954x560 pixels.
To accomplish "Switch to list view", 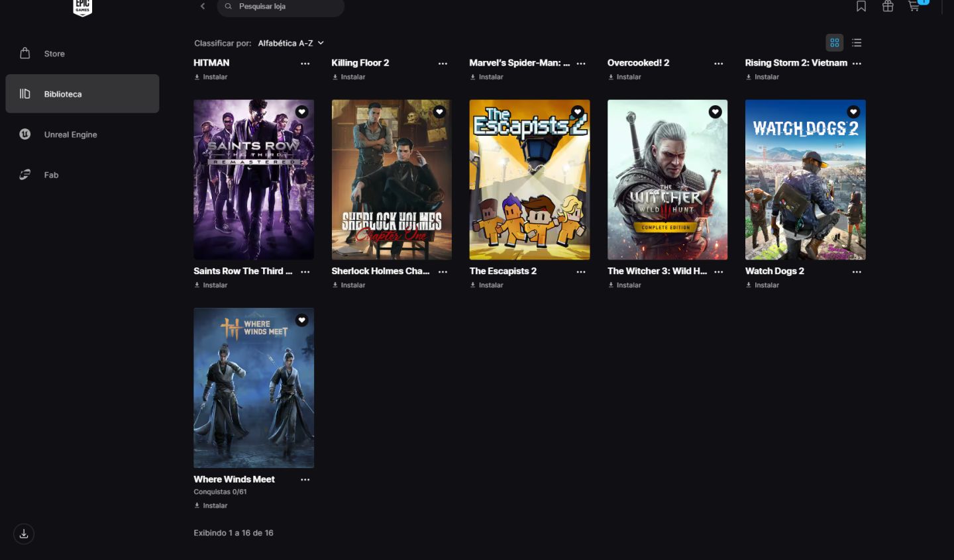I will pyautogui.click(x=857, y=43).
